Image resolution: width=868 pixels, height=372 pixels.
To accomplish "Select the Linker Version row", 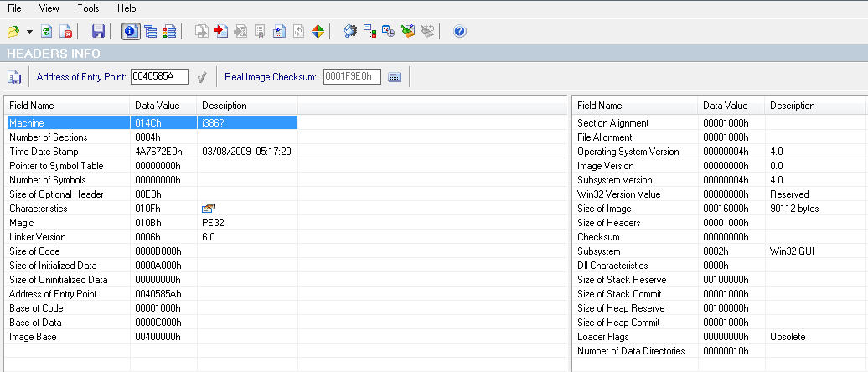I will 152,237.
